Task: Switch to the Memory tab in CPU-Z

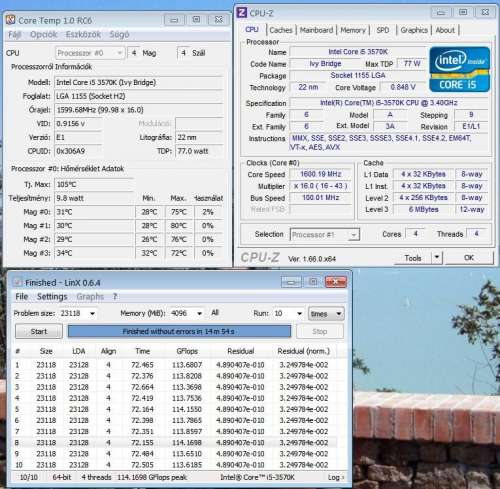Action: (353, 30)
